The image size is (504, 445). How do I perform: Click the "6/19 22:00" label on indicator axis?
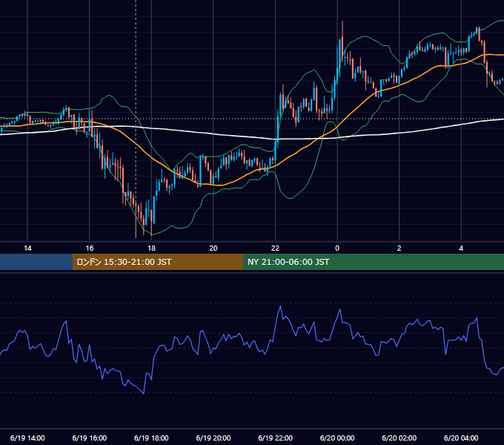pos(275,438)
